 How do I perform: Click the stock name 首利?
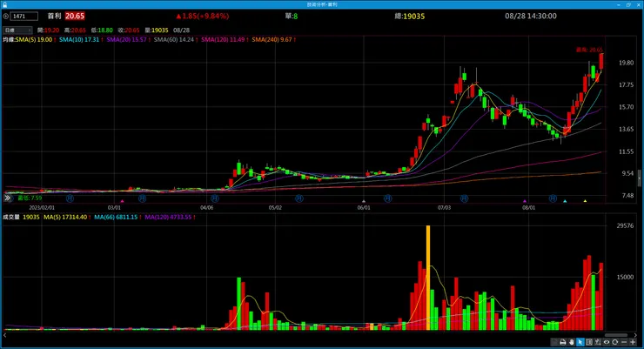[x=54, y=17]
